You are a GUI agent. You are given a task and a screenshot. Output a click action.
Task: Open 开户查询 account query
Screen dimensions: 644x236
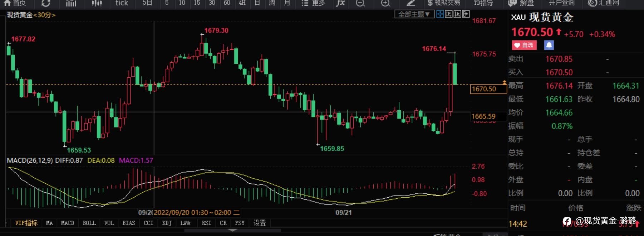[x=561, y=3]
